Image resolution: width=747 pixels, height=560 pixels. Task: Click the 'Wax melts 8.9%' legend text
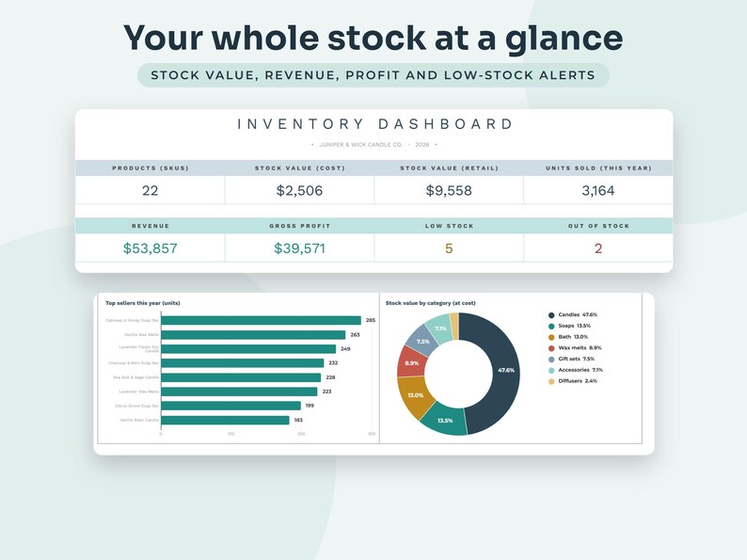point(580,348)
